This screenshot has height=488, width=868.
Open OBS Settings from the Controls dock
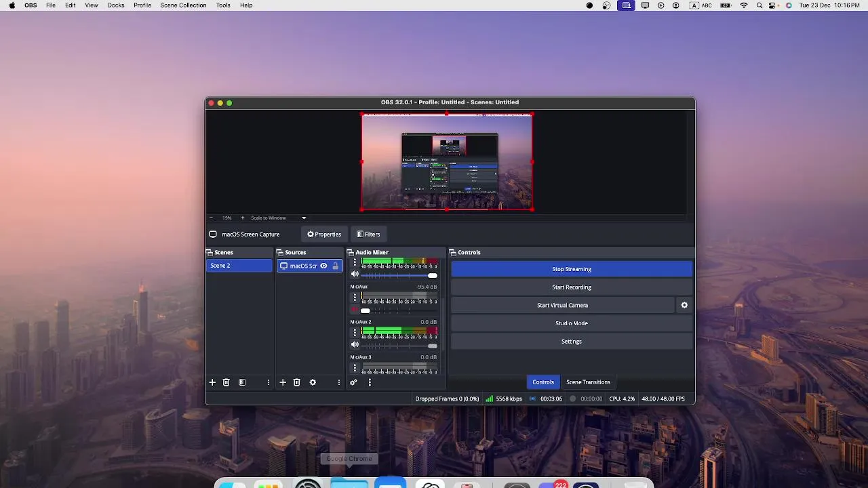(x=572, y=342)
